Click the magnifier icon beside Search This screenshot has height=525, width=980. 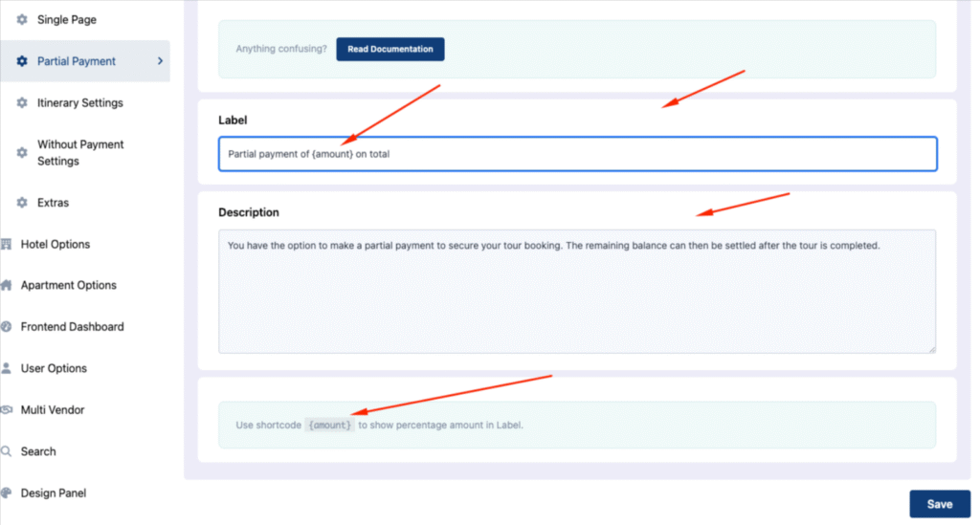[7, 451]
